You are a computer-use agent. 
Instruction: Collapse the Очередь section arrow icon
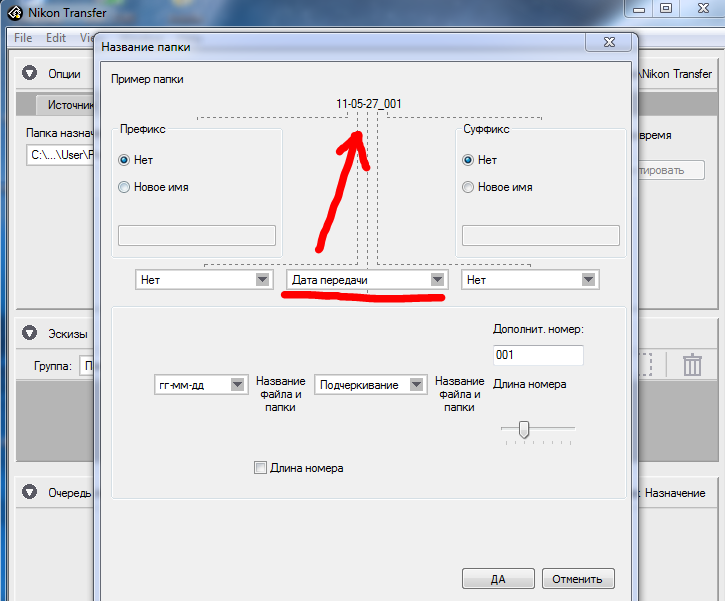[x=30, y=492]
